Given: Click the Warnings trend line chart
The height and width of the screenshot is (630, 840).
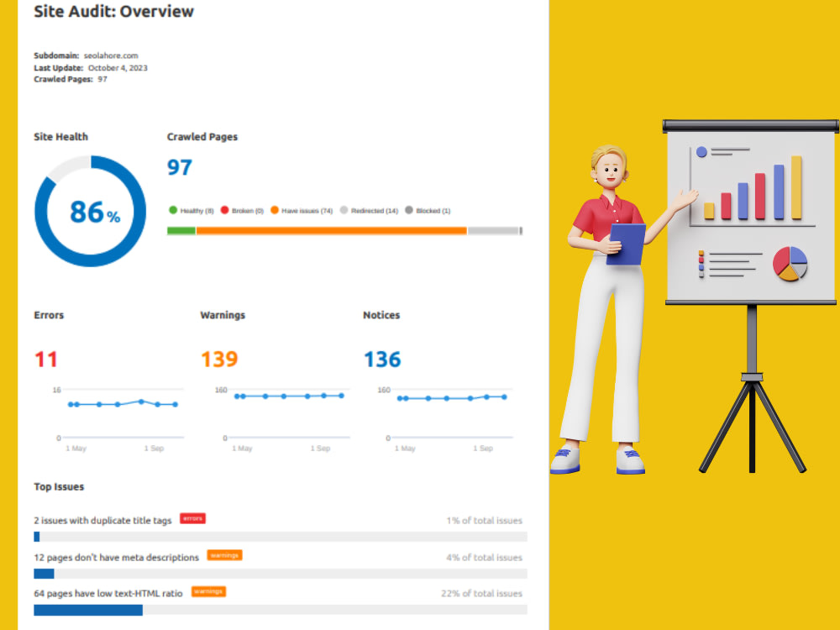Looking at the screenshot, I should coord(284,417).
